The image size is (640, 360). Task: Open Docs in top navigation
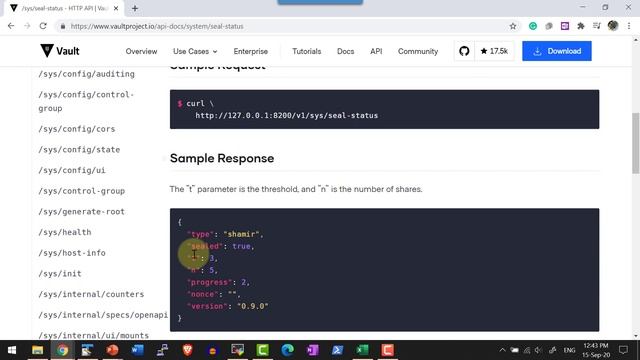coord(345,51)
